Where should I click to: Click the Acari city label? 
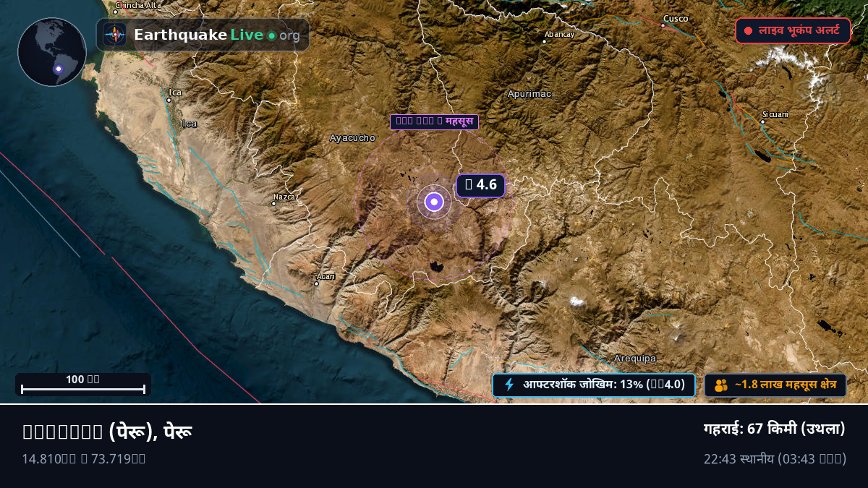pyautogui.click(x=325, y=276)
